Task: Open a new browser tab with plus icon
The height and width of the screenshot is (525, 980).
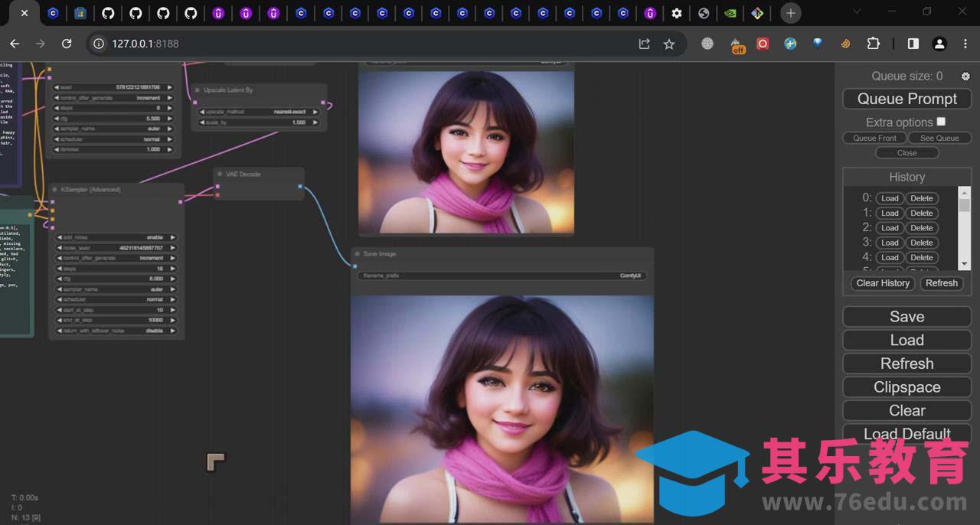Action: [x=791, y=13]
